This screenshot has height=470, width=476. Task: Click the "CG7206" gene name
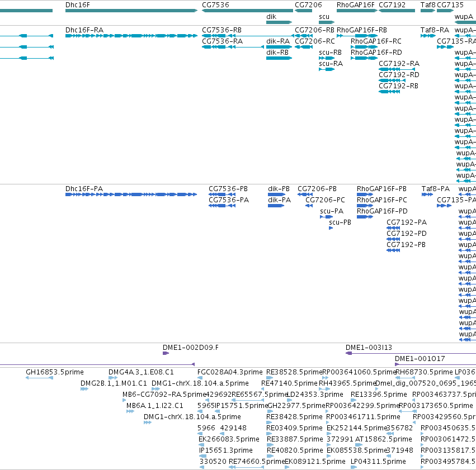[x=308, y=5]
